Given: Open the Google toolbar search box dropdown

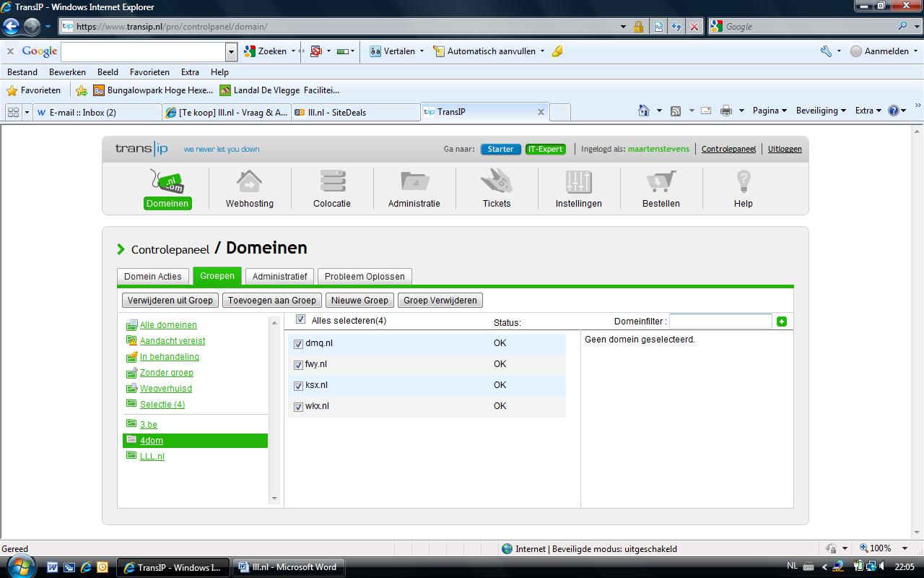Looking at the screenshot, I should (231, 51).
